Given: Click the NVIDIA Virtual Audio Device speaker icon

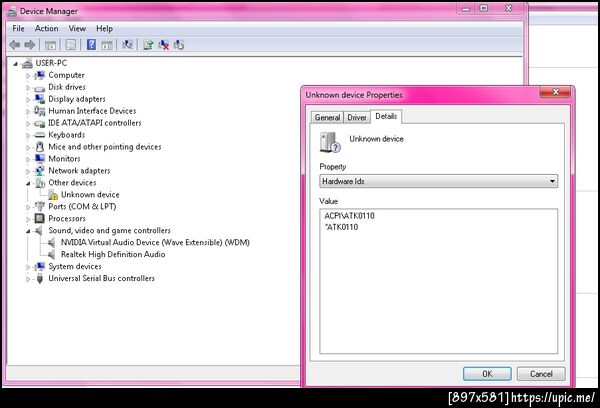Looking at the screenshot, I should (x=52, y=243).
